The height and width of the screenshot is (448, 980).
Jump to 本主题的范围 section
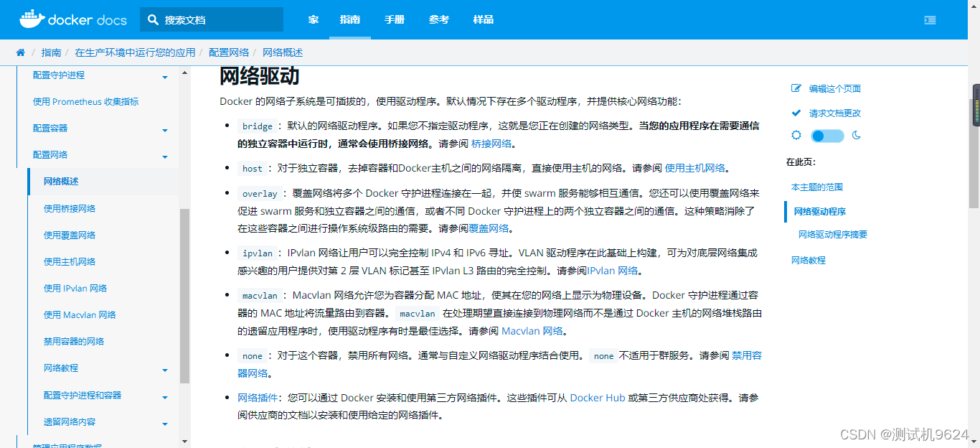tap(817, 187)
